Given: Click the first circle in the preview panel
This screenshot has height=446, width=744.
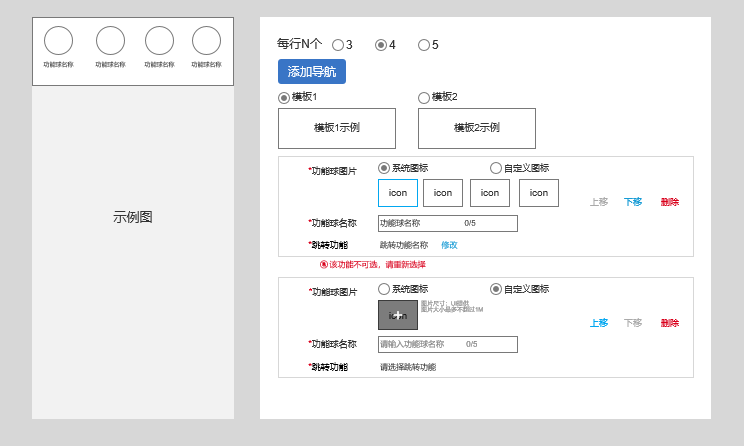Looking at the screenshot, I should click(x=58, y=41).
